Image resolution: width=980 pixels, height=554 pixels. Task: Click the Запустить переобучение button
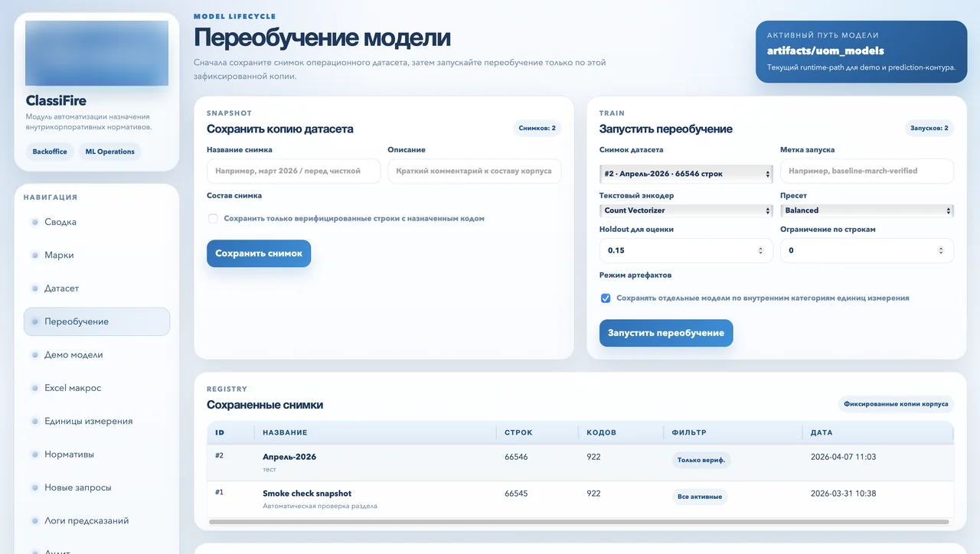pyautogui.click(x=666, y=333)
